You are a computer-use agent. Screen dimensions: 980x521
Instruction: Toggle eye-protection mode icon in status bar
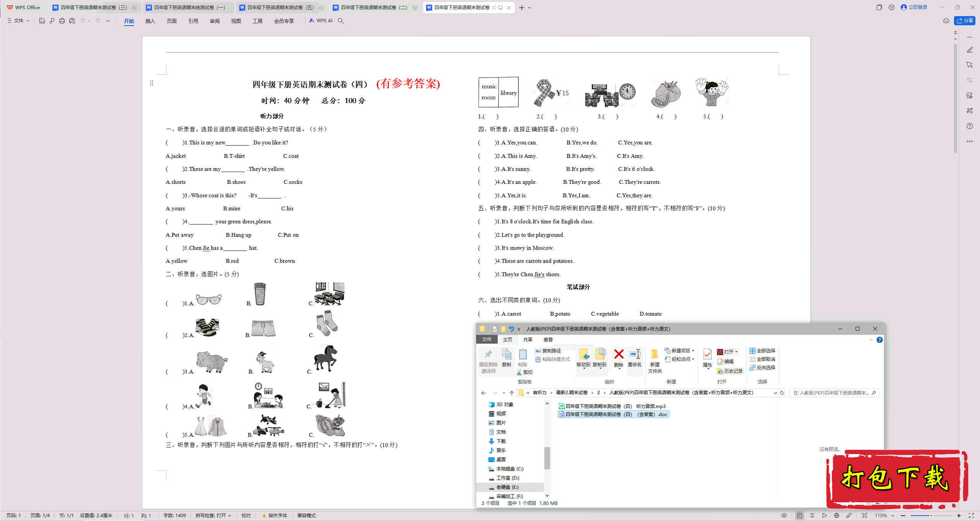tap(784, 516)
